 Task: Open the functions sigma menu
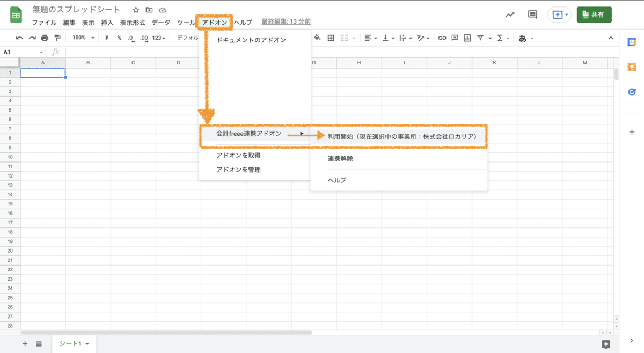tap(500, 38)
